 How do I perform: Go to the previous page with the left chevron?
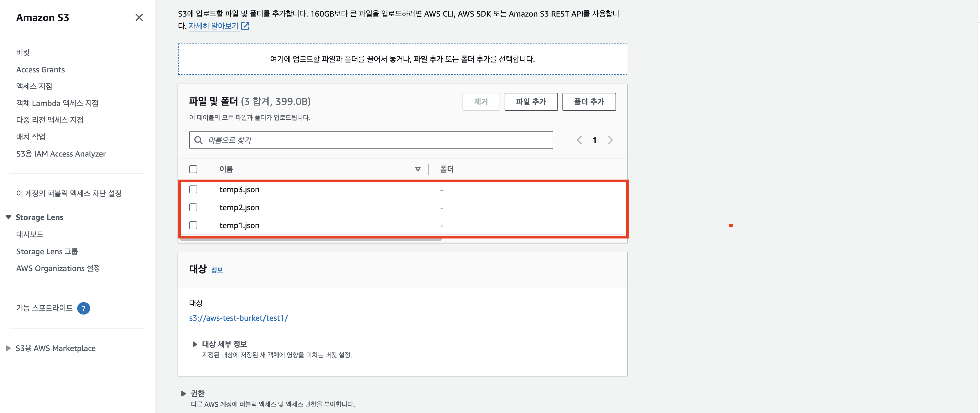pos(579,140)
